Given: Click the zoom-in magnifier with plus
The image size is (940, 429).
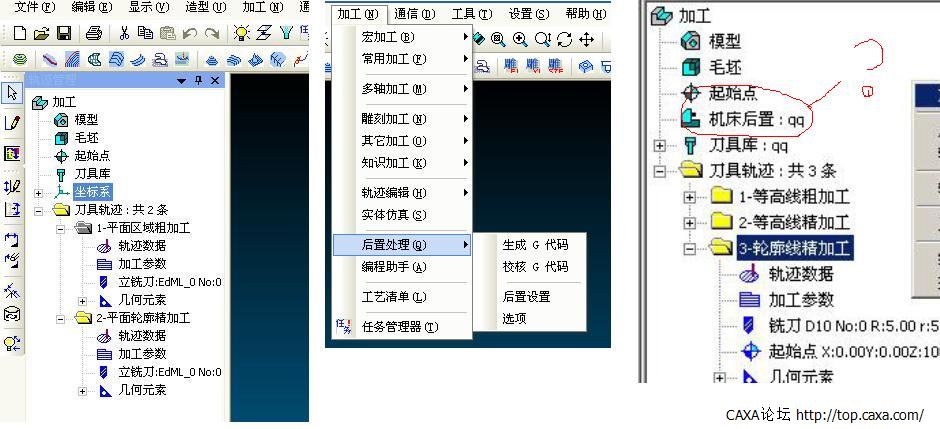Looking at the screenshot, I should [x=520, y=40].
